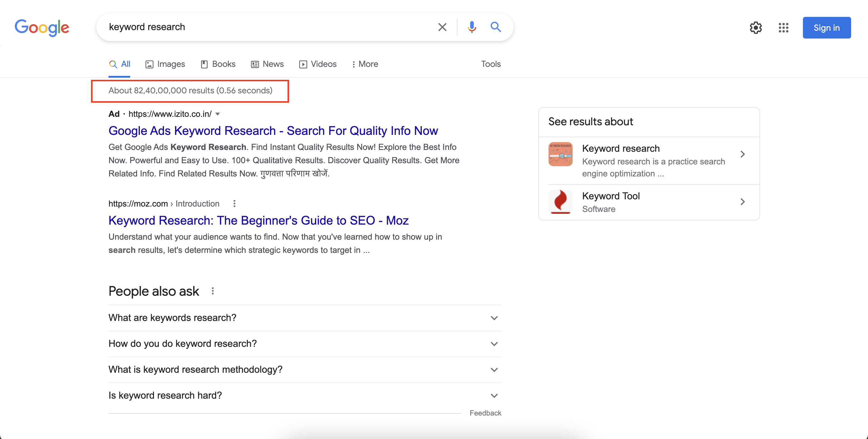Screen dimensions: 868x439
Task: Open Settings gear icon
Action: pos(756,28)
